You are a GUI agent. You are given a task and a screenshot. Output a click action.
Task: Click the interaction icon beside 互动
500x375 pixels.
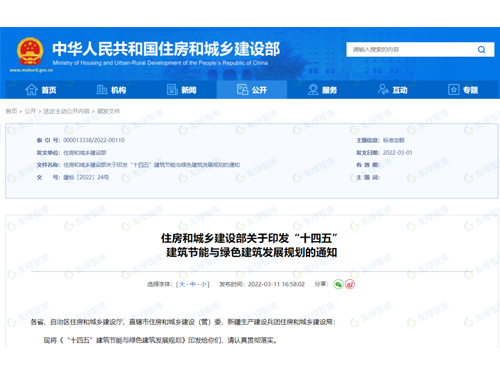[x=383, y=90]
